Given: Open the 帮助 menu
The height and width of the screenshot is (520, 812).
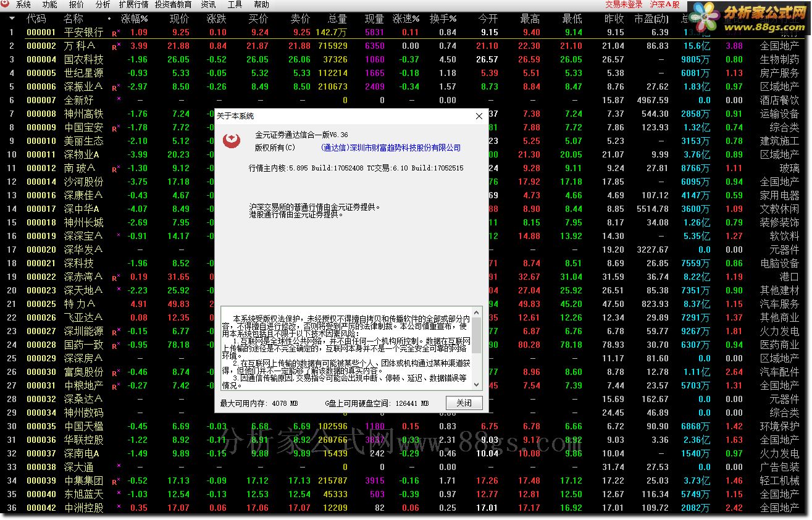Looking at the screenshot, I should click(261, 4).
